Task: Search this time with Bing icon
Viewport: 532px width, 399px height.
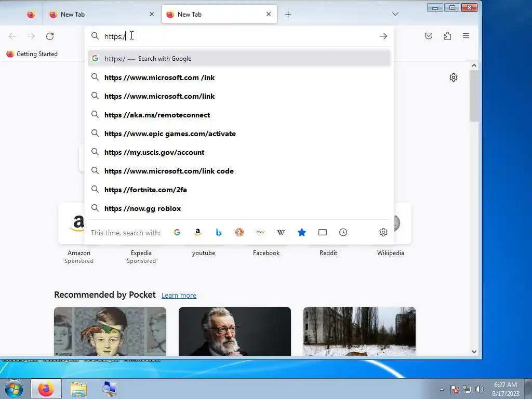Action: (x=219, y=232)
